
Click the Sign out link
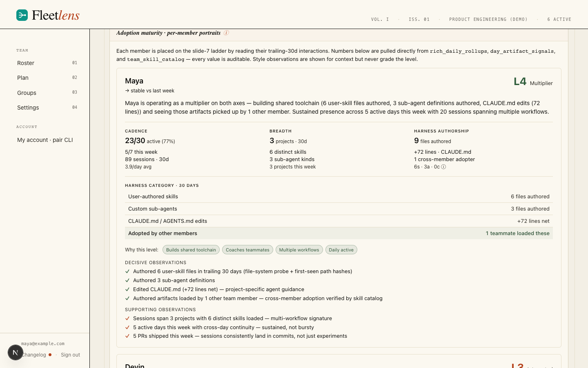point(70,355)
